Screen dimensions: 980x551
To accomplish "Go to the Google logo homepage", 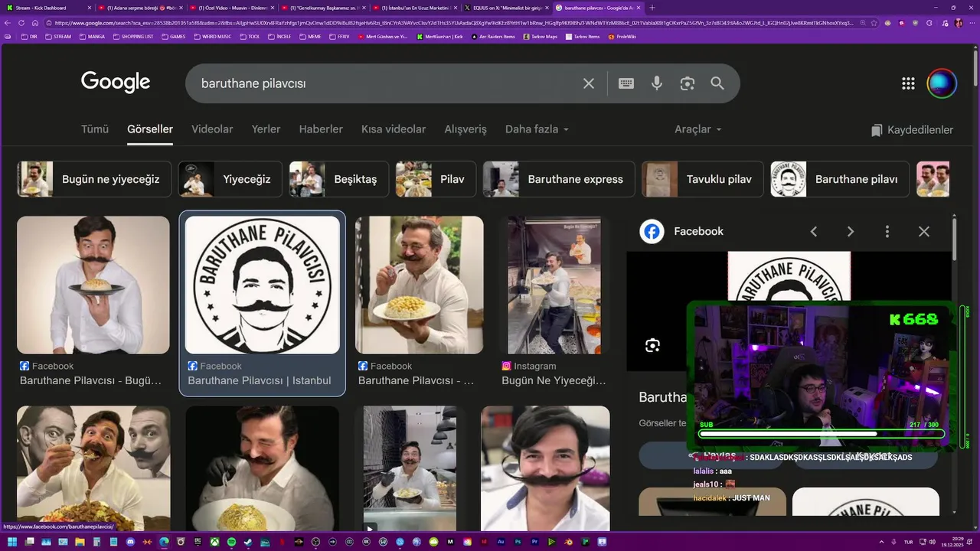I will (116, 83).
